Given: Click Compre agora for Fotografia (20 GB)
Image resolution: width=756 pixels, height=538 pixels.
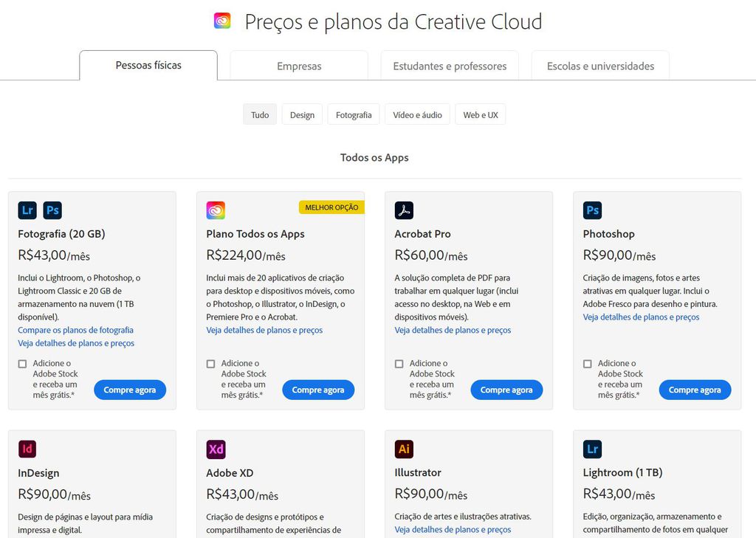Looking at the screenshot, I should click(x=130, y=390).
